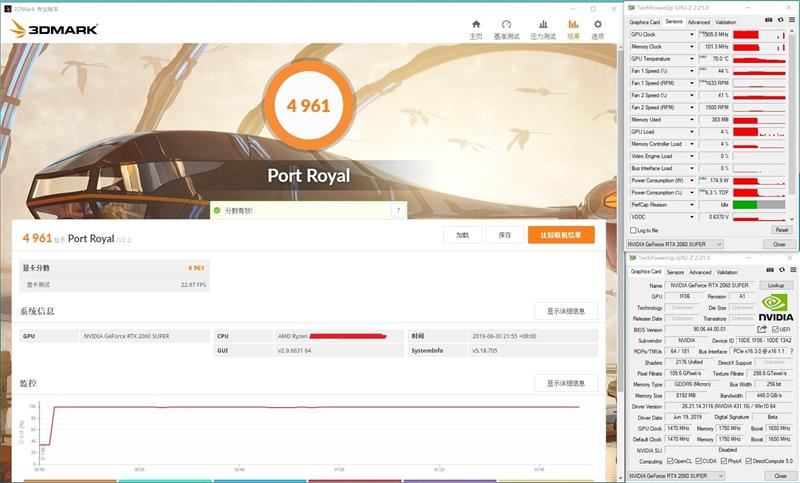The image size is (800, 483).
Task: Switch to Validation tab in lower GPU-Z window
Action: [x=727, y=272]
